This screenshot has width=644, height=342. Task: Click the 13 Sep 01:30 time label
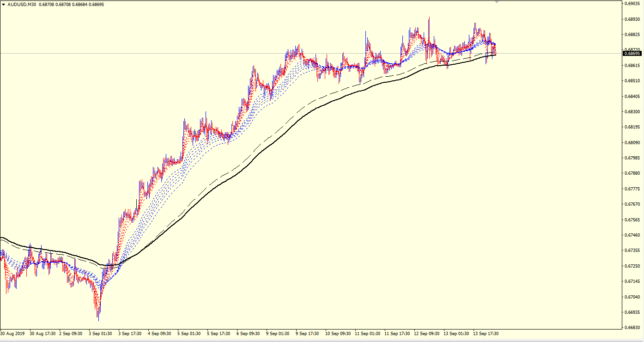click(x=456, y=333)
